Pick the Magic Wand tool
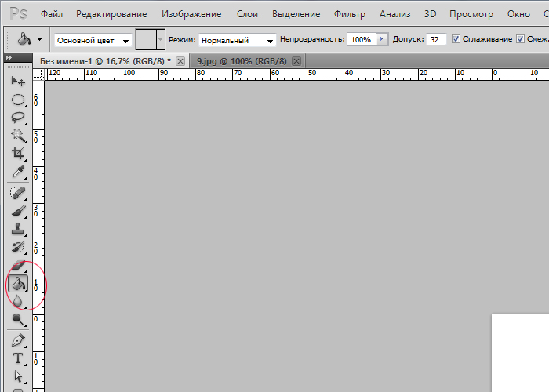The height and width of the screenshot is (392, 549). [x=18, y=136]
